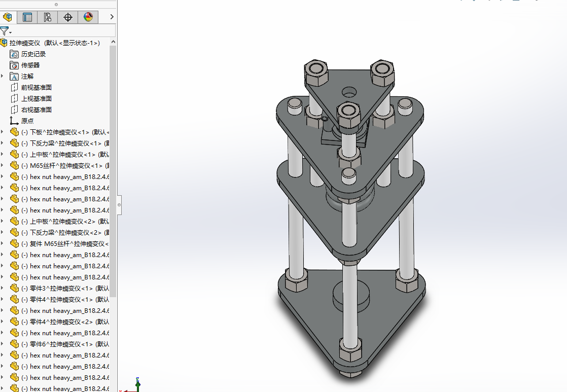The width and height of the screenshot is (567, 392).
Task: Select the 历史记录 history folder icon
Action: [x=14, y=54]
